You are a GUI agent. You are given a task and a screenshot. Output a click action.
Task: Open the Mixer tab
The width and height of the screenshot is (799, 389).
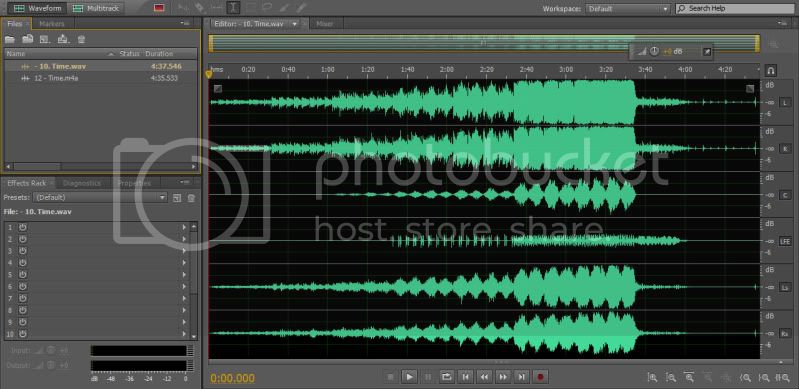325,23
